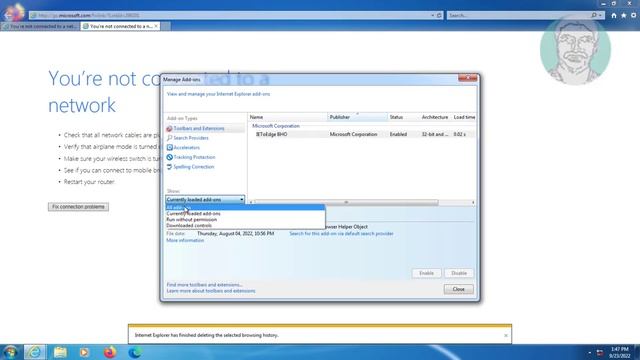Click the Disable button

pos(459,273)
